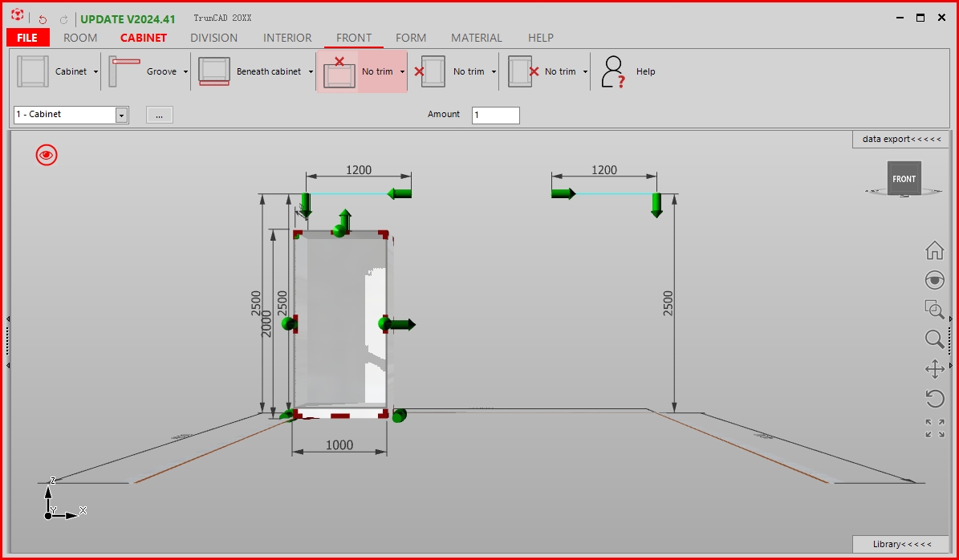Screen dimensions: 959x560
Task: Switch to the CABINET tab
Action: click(x=144, y=38)
